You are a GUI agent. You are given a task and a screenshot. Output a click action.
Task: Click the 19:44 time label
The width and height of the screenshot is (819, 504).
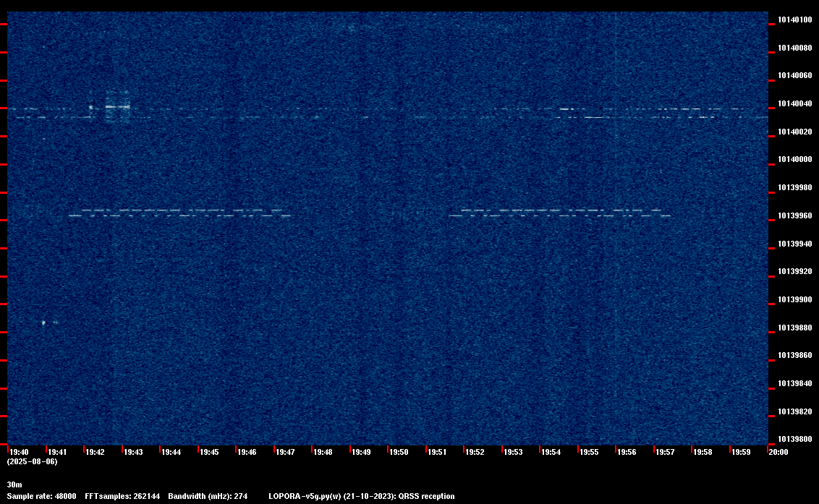coord(171,452)
